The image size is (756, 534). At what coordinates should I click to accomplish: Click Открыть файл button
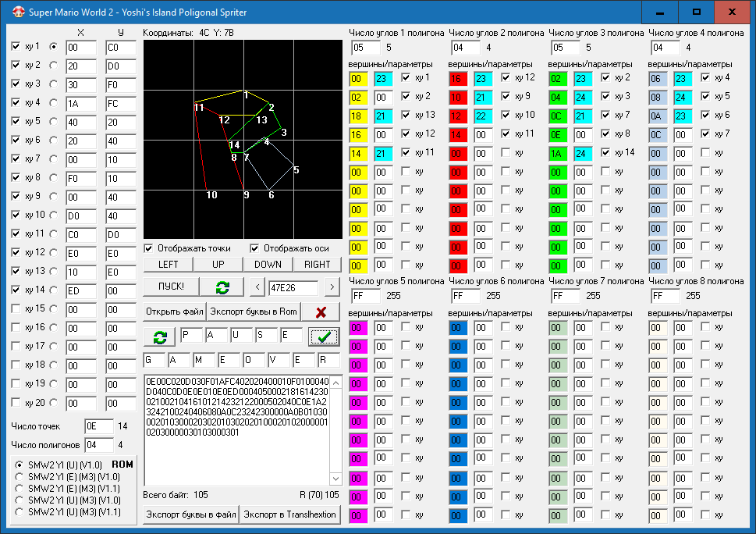pos(175,311)
